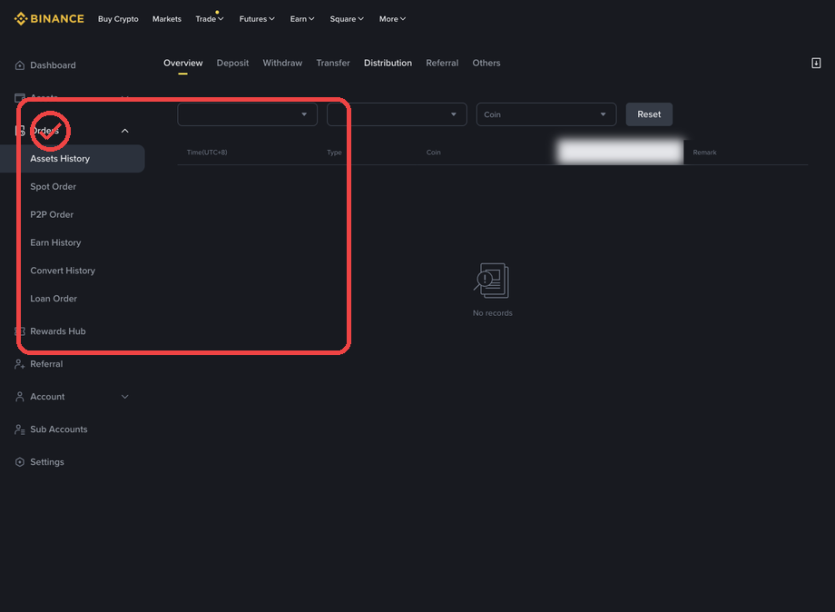Select Earn History in sidebar
This screenshot has height=612, width=835.
click(55, 242)
